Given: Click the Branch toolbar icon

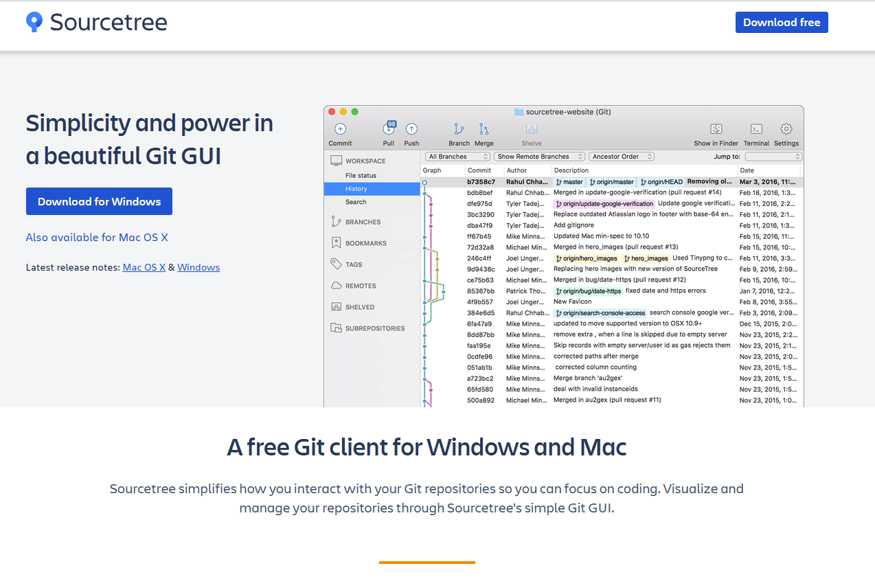Looking at the screenshot, I should pyautogui.click(x=459, y=128).
